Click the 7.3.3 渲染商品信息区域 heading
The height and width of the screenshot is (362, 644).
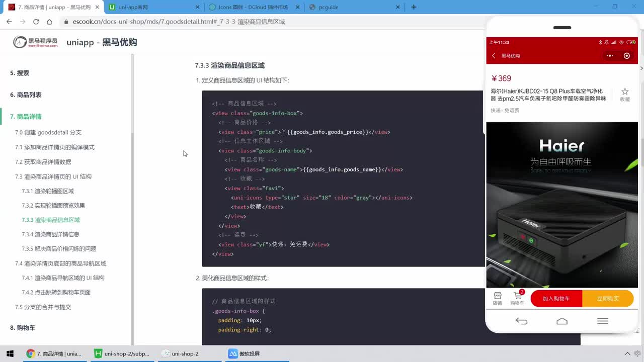[229, 65]
